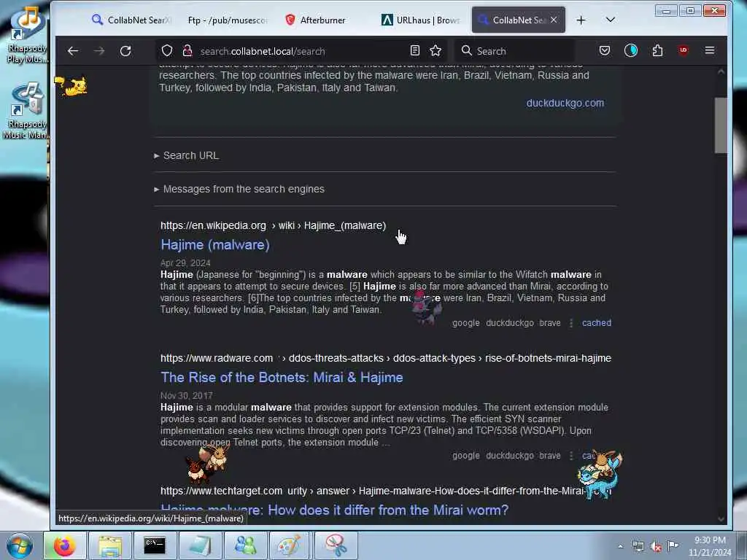Open the blue circle account icon
Screen dimensions: 747x560
point(631,50)
